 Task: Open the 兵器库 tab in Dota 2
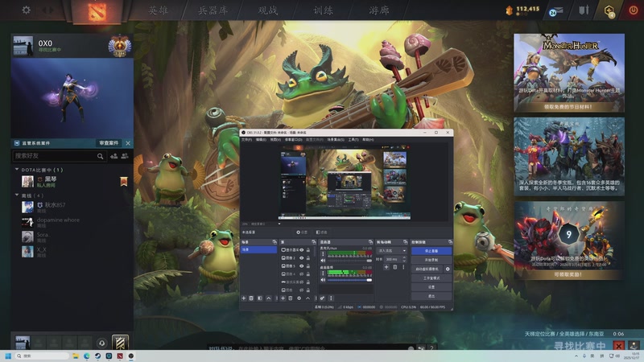[213, 10]
